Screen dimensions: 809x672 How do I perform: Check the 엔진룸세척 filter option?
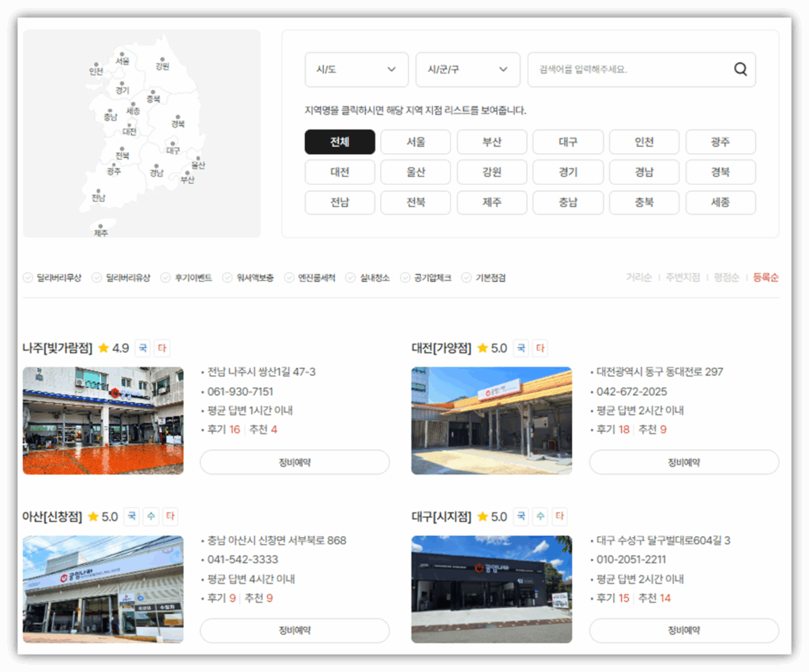pos(290,278)
